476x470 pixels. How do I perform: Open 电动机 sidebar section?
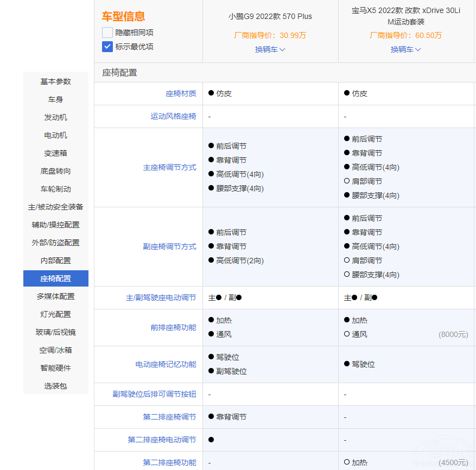click(55, 135)
